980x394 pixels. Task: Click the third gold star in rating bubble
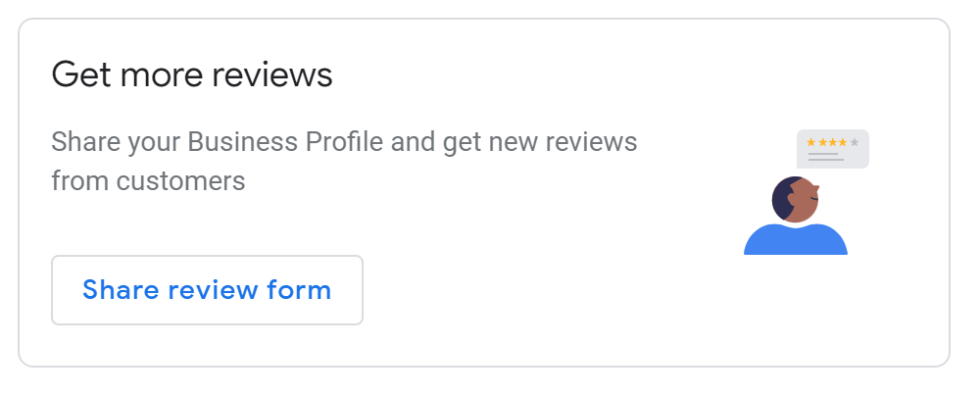click(832, 142)
